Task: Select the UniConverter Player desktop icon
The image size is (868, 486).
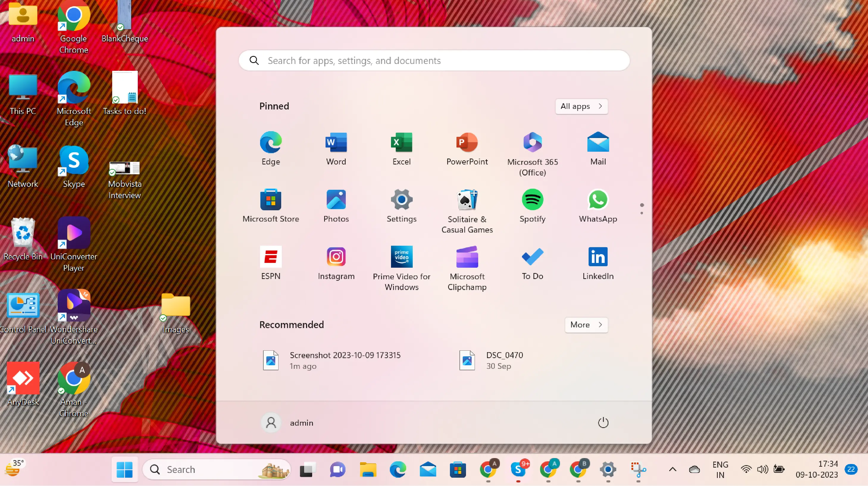Action: (73, 244)
